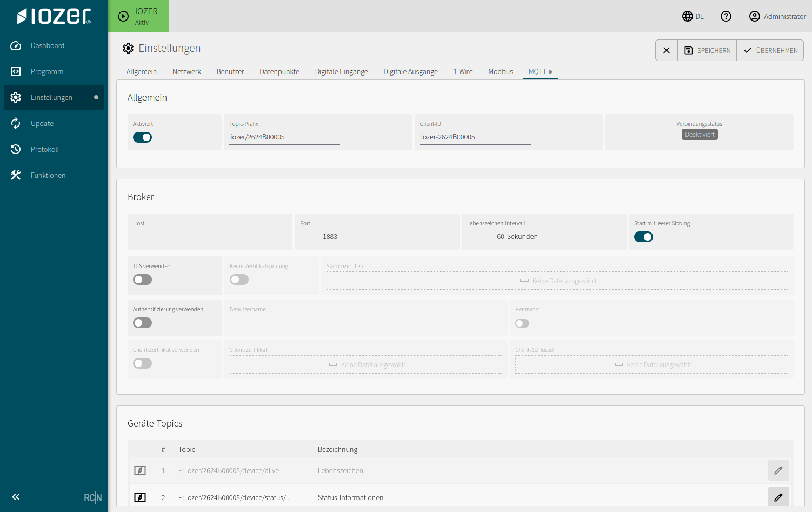The image size is (812, 512).
Task: Click the IOZER Aktiv play status icon
Action: click(x=123, y=16)
